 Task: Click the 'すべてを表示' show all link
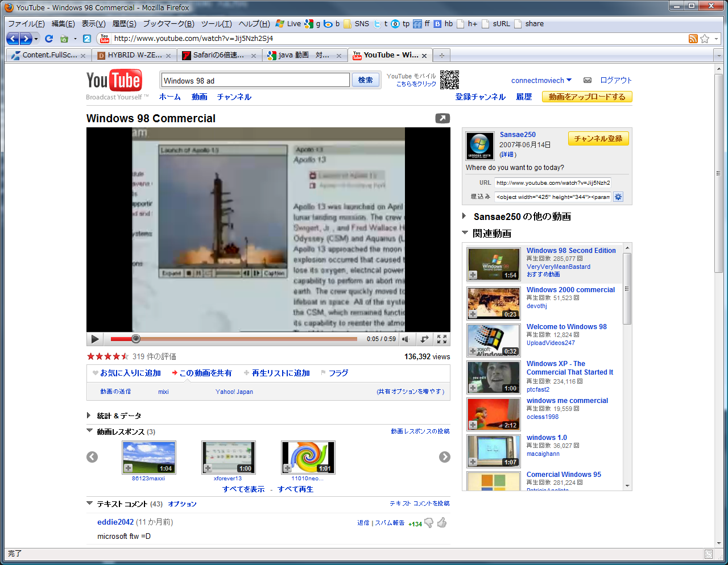tap(243, 489)
